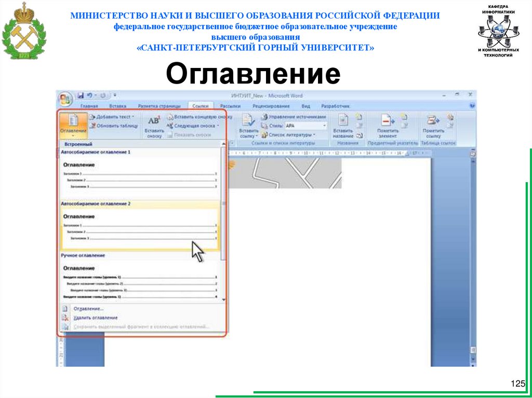Screen dimensions: 532x398
Task: Click gallery scrollbar up arrow
Action: (x=223, y=144)
